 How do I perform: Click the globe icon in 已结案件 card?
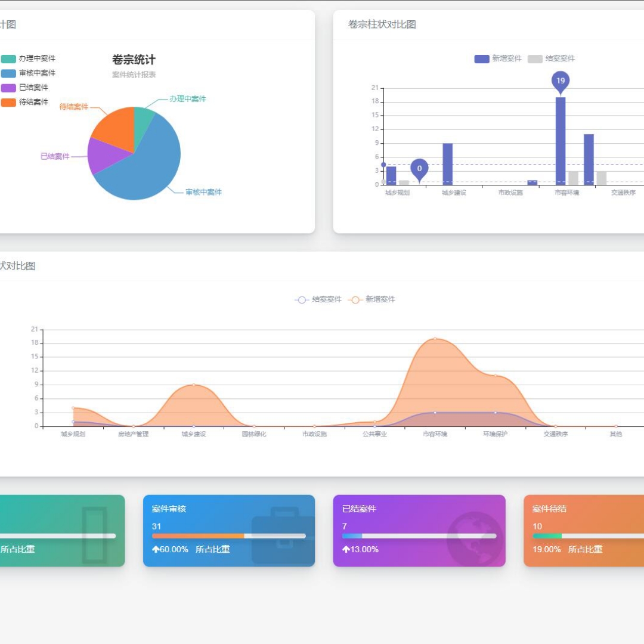[475, 539]
